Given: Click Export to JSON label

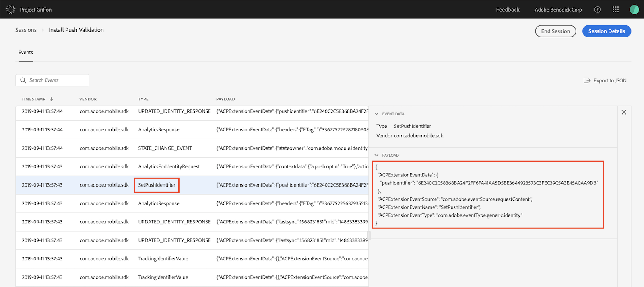Looking at the screenshot, I should (610, 80).
